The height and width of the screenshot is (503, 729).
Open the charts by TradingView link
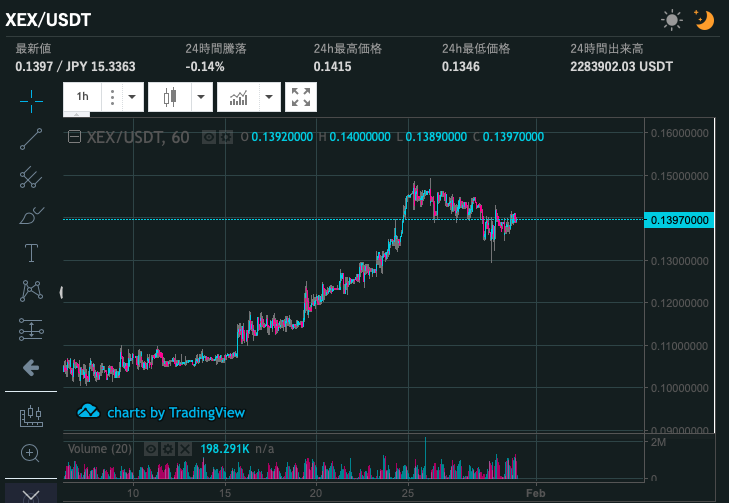tap(162, 412)
